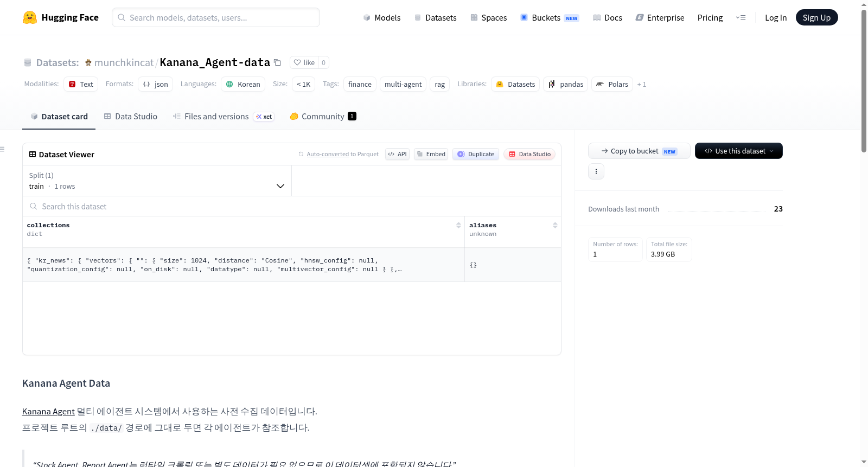Select the json format tag
This screenshot has height=467, width=868.
(155, 84)
